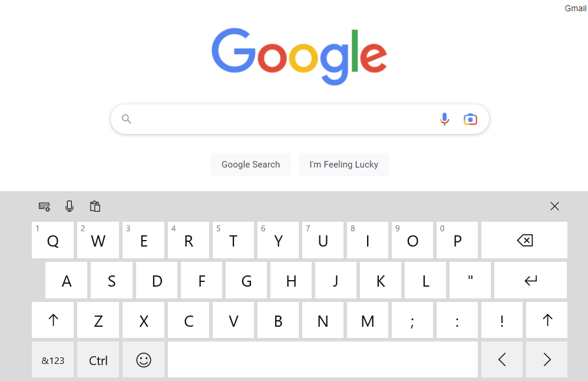
Task: Toggle the left Shift arrow key
Action: pos(53,320)
